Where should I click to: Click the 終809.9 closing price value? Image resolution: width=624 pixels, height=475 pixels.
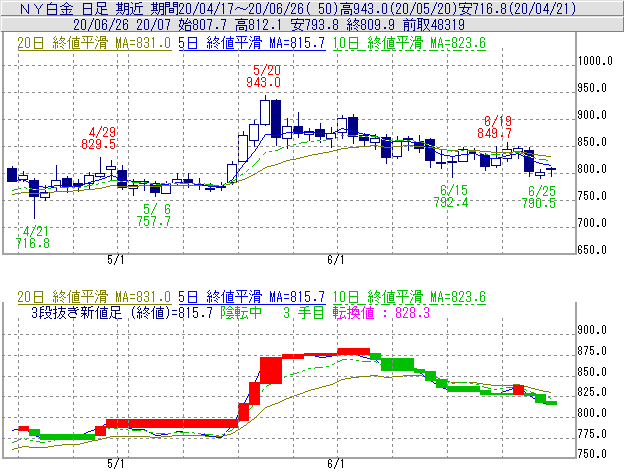370,25
